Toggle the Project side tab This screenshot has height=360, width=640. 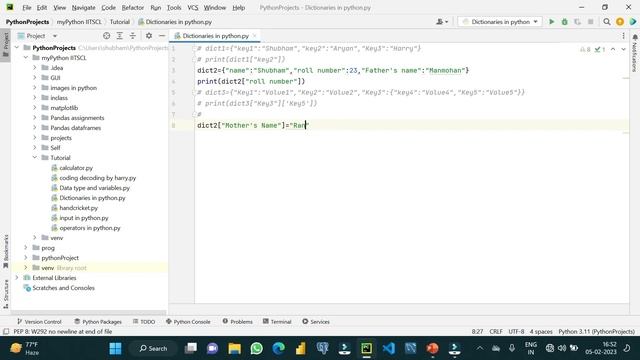(x=5, y=45)
